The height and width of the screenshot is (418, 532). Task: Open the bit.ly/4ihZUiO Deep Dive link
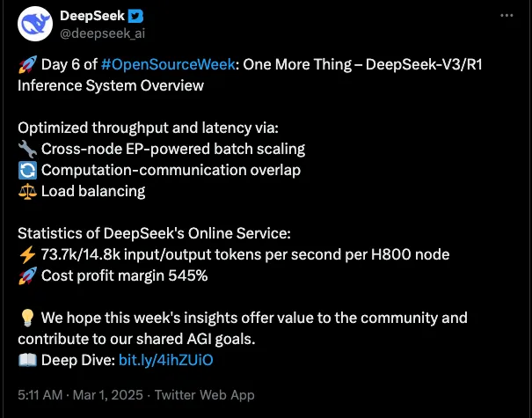pyautogui.click(x=166, y=360)
